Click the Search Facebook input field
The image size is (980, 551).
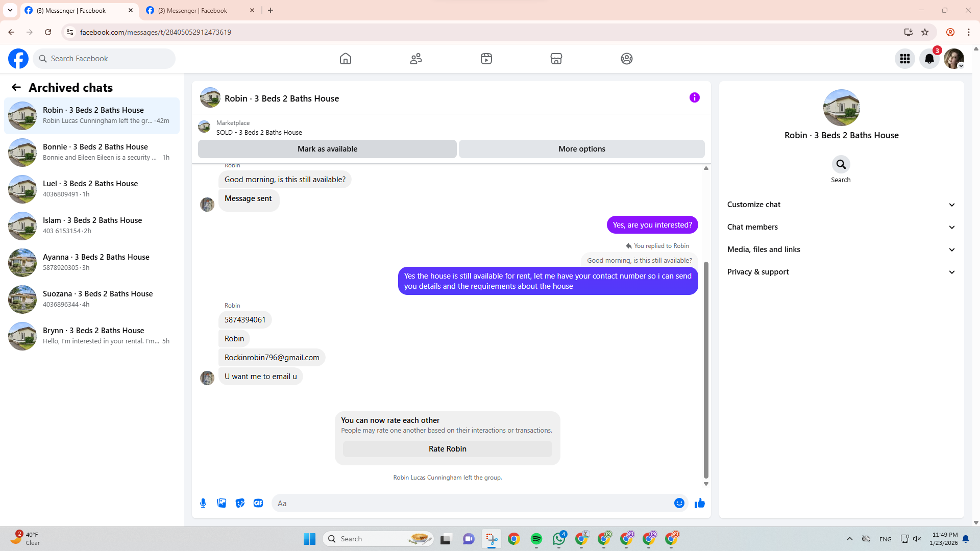pos(110,59)
